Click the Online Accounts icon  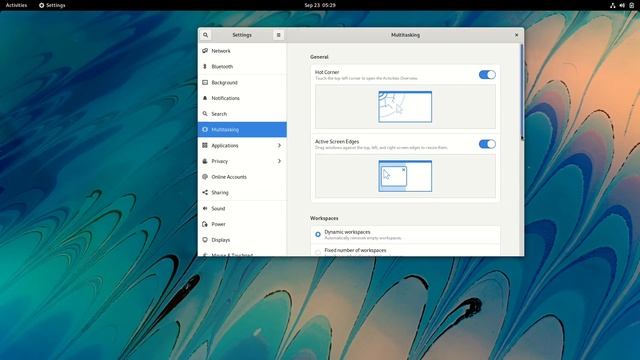[x=205, y=177]
